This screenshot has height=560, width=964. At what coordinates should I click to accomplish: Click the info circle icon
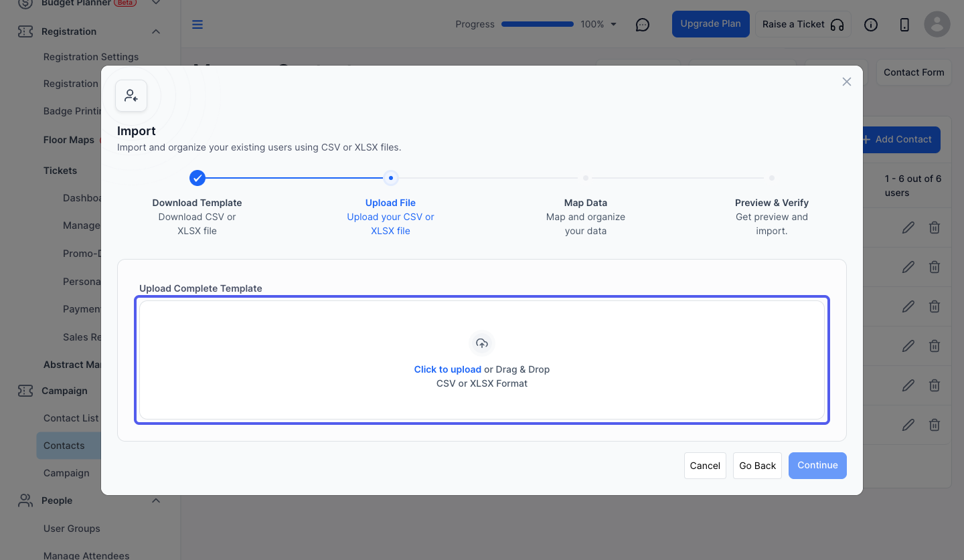coord(871,25)
